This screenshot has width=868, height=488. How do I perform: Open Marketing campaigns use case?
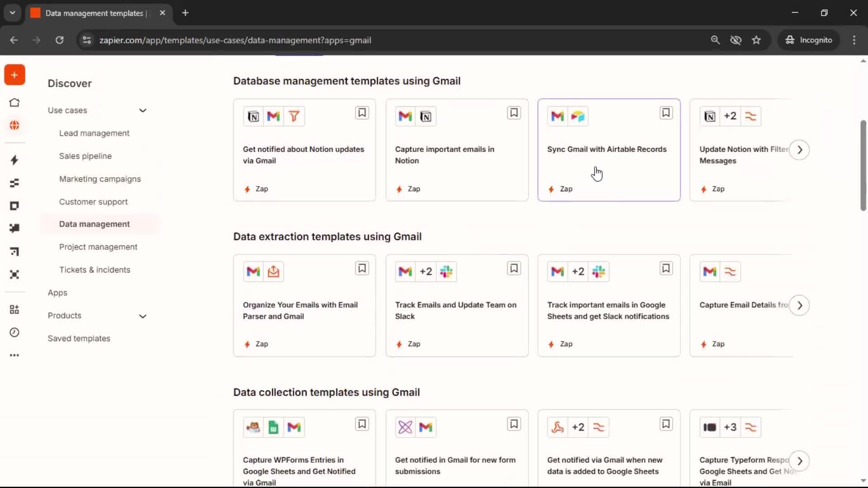pyautogui.click(x=100, y=179)
